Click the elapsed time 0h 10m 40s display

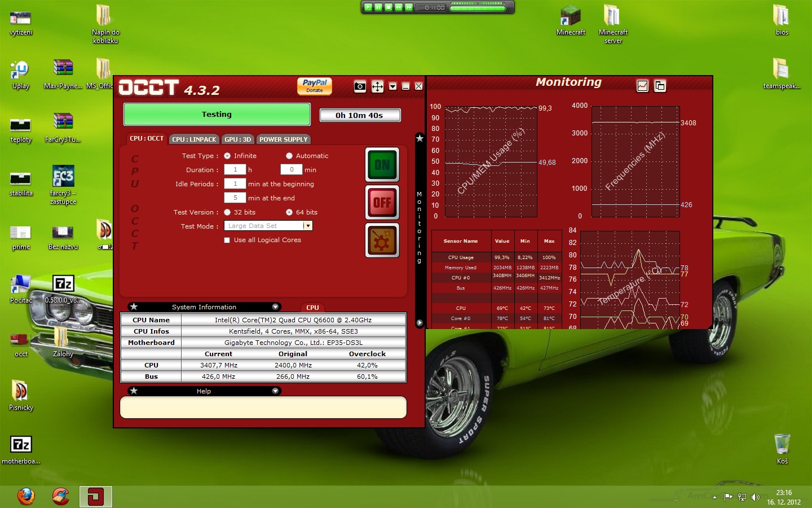(360, 115)
